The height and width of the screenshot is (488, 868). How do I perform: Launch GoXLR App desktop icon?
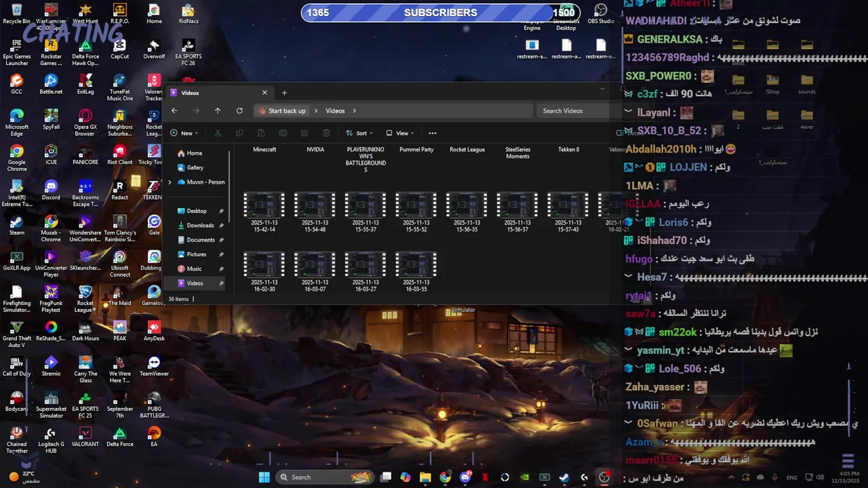click(x=16, y=260)
